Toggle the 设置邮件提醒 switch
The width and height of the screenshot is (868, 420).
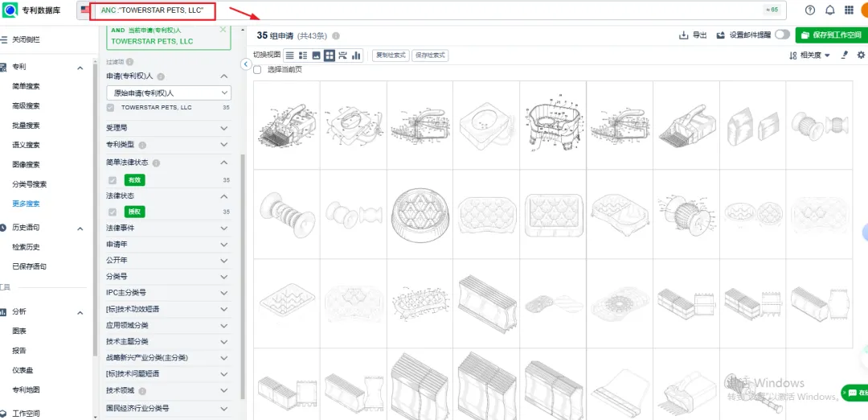[x=782, y=35]
